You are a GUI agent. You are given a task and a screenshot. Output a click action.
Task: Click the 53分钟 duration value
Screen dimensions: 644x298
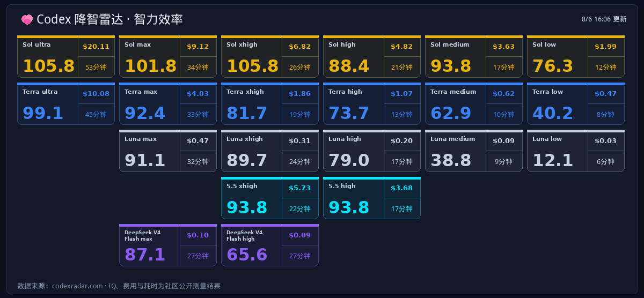[x=96, y=68]
